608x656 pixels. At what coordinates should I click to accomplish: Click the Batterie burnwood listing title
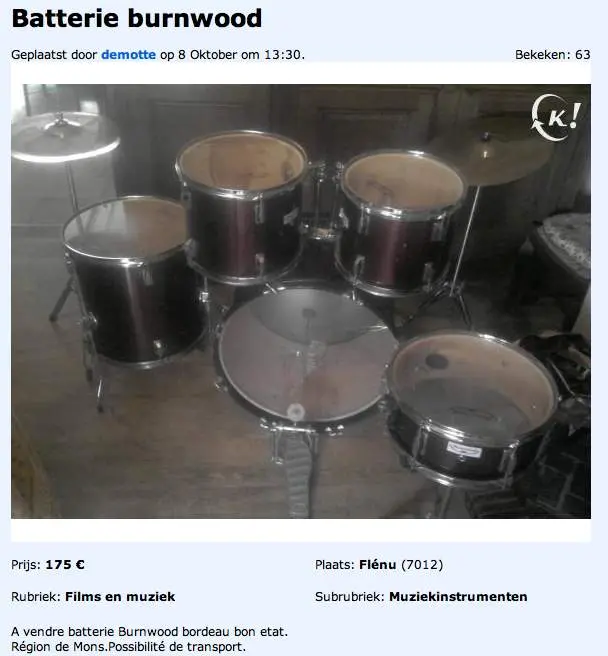tap(137, 18)
